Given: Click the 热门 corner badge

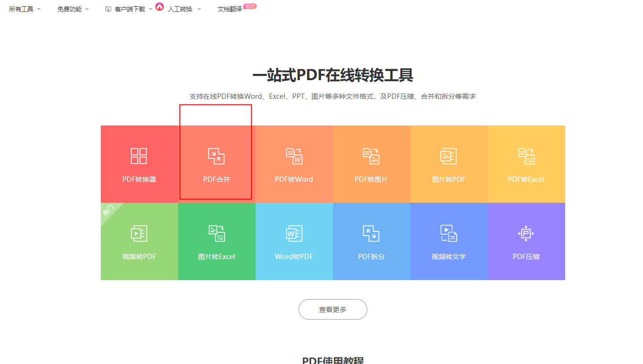Looking at the screenshot, I should (108, 210).
